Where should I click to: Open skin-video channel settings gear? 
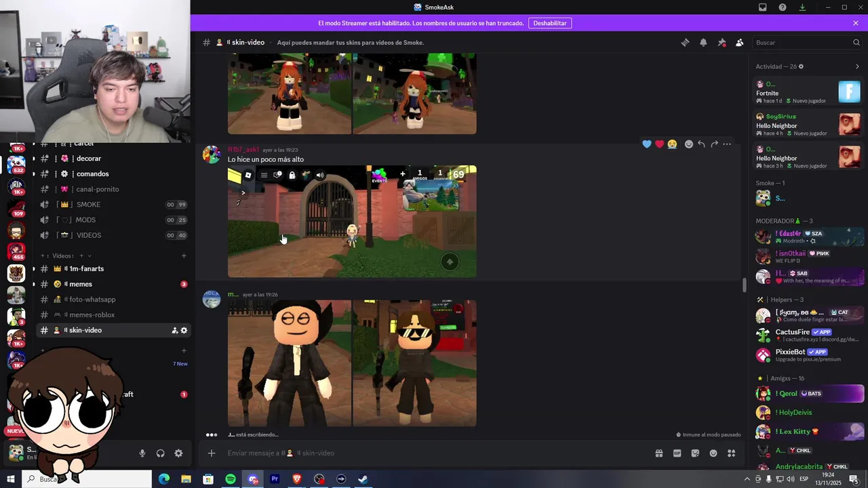pyautogui.click(x=184, y=330)
